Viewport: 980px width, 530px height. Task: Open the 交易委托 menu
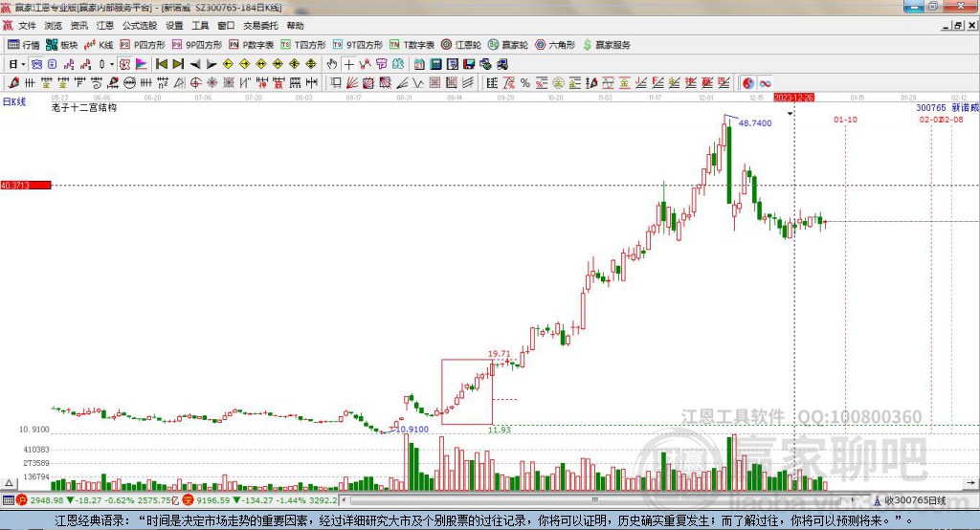point(260,26)
